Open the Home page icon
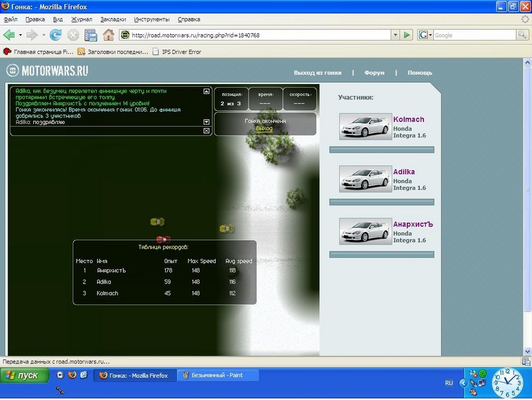The height and width of the screenshot is (400, 532). pyautogui.click(x=109, y=35)
